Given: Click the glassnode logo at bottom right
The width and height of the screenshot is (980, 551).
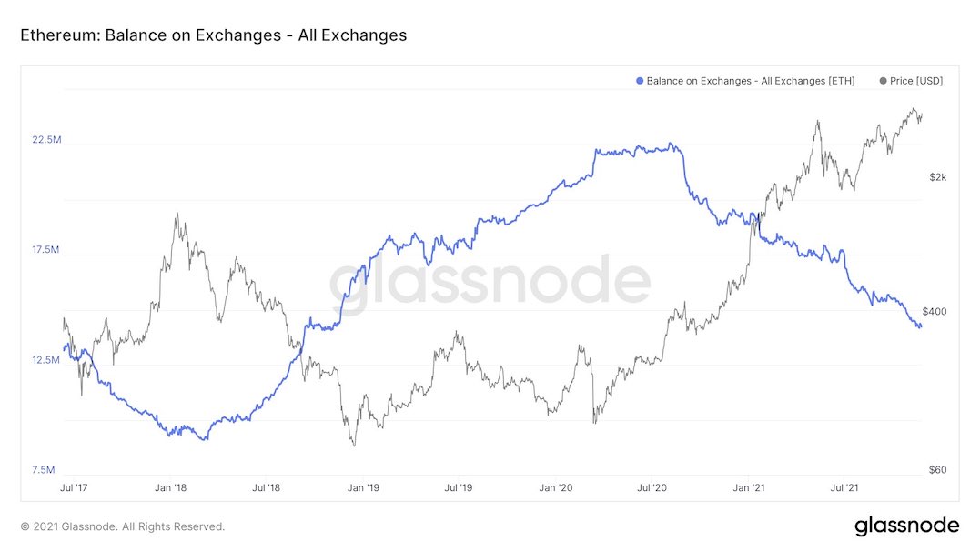Looking at the screenshot, I should pos(906,526).
